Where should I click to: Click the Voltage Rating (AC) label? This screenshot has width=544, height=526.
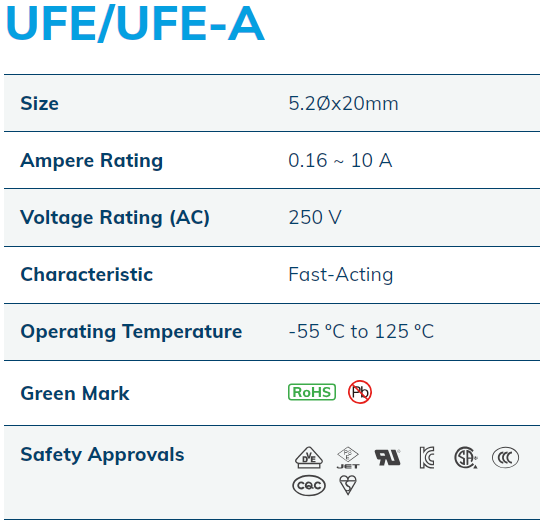tap(115, 218)
